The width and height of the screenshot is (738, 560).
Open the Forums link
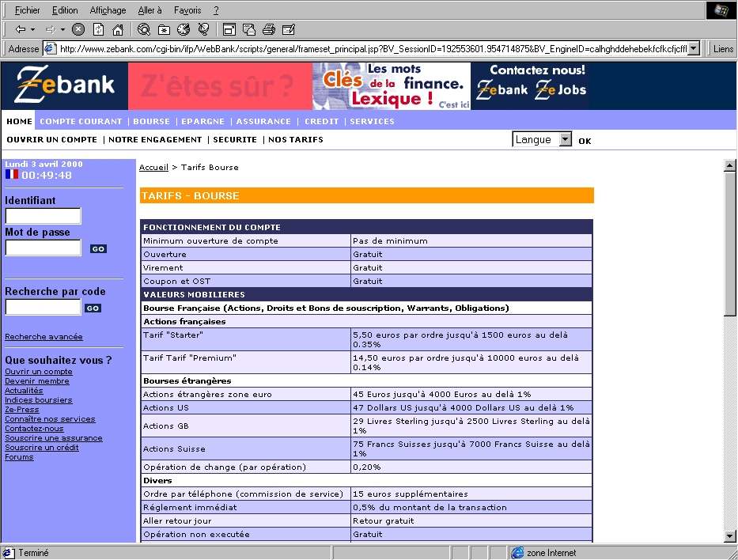point(19,457)
